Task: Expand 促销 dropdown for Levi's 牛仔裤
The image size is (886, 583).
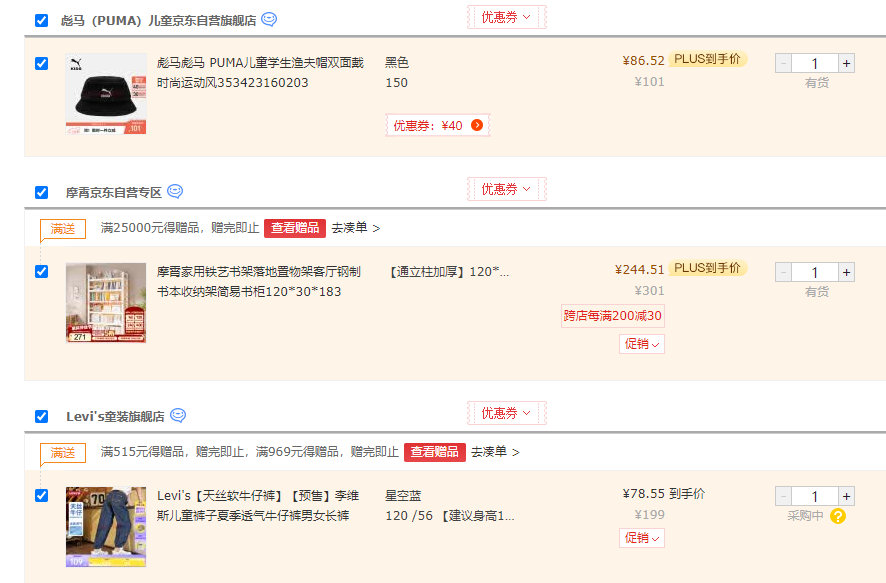Action: pyautogui.click(x=642, y=537)
